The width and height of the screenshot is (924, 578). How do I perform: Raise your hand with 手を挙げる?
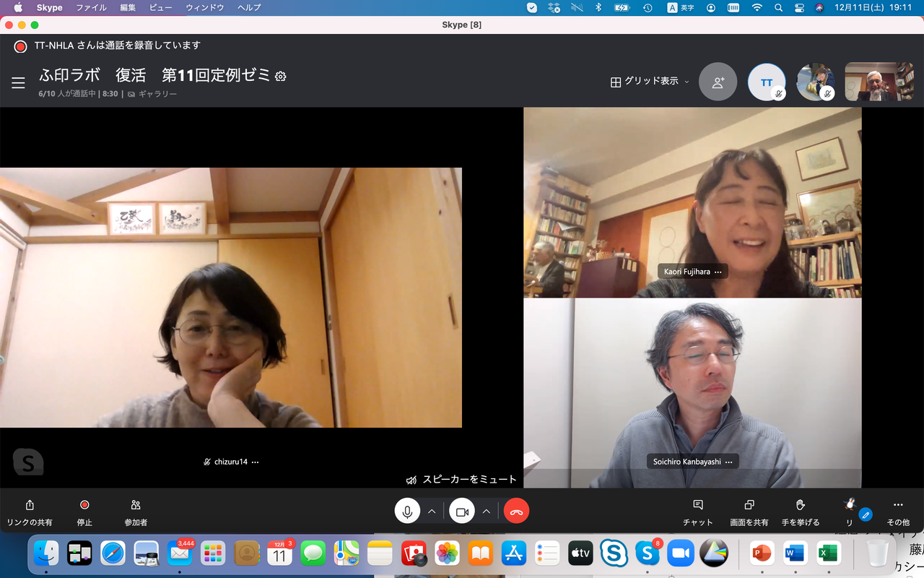tap(801, 512)
